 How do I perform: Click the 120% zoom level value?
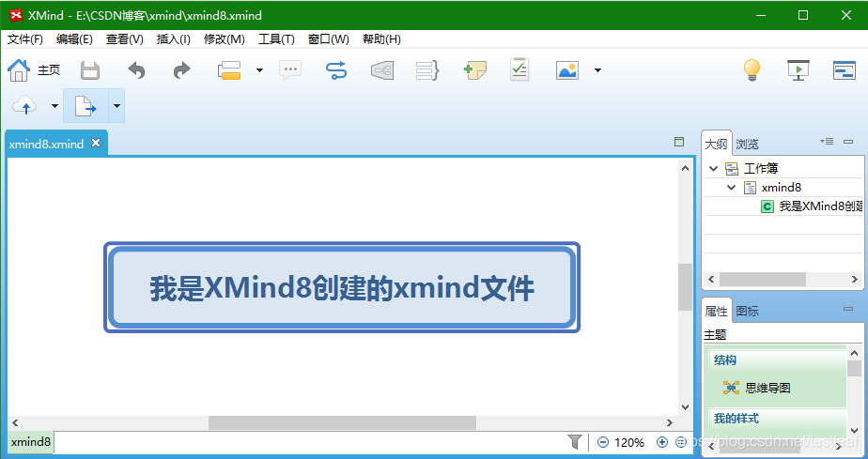point(629,442)
